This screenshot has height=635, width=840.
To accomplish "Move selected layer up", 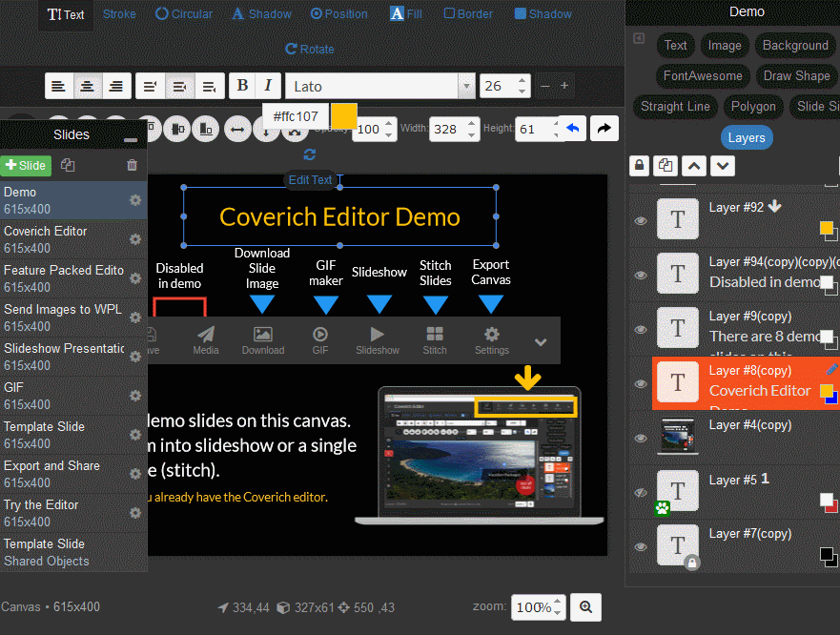I will tap(694, 166).
